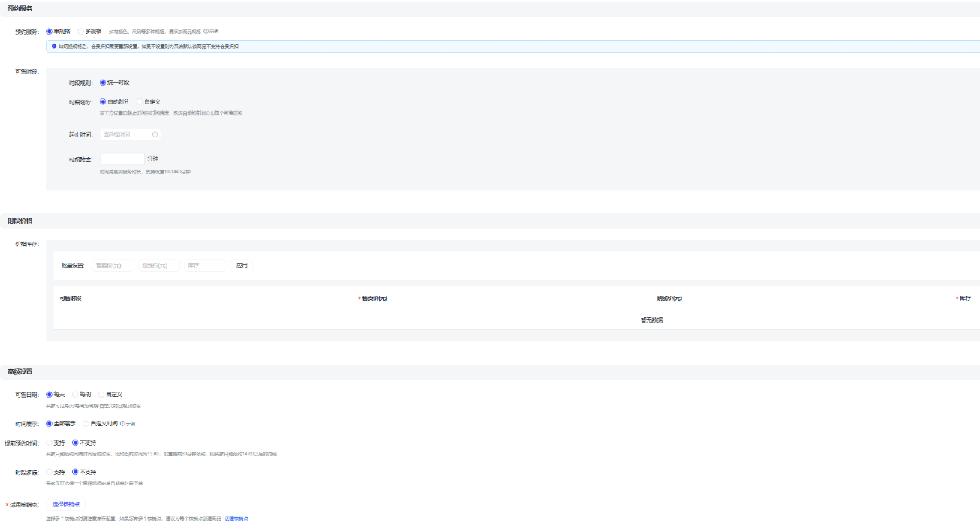Select the 统一时段 radio option
The width and height of the screenshot is (980, 529).
pos(103,83)
